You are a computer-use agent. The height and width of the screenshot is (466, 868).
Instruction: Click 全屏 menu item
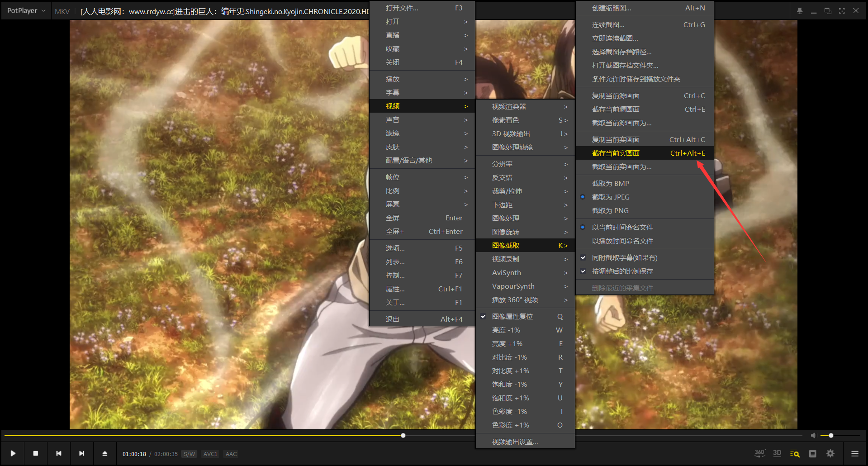(x=422, y=218)
